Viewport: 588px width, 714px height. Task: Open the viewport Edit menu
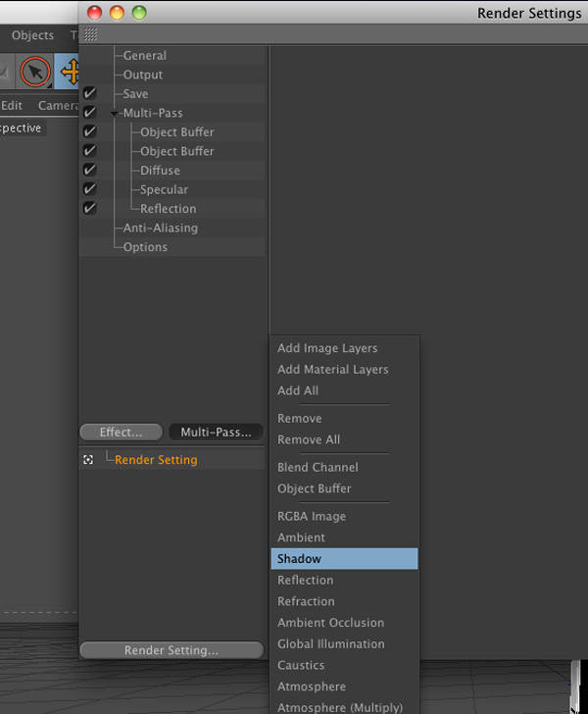12,106
